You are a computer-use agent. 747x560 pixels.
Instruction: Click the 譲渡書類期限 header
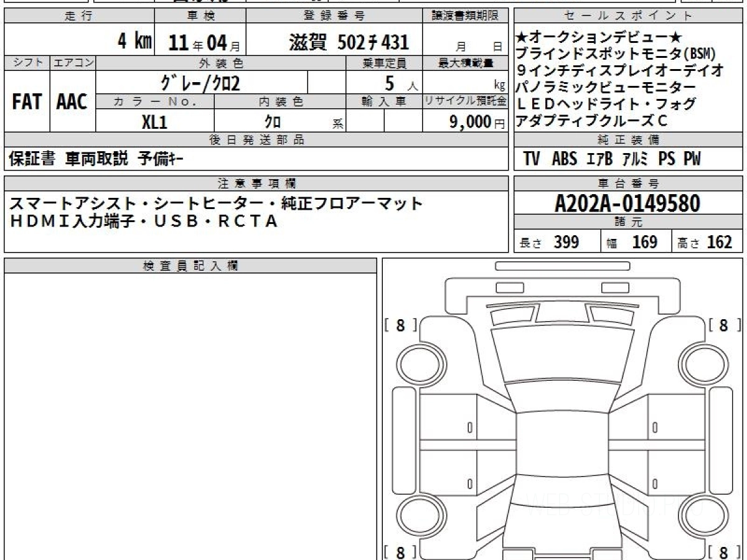pos(466,16)
